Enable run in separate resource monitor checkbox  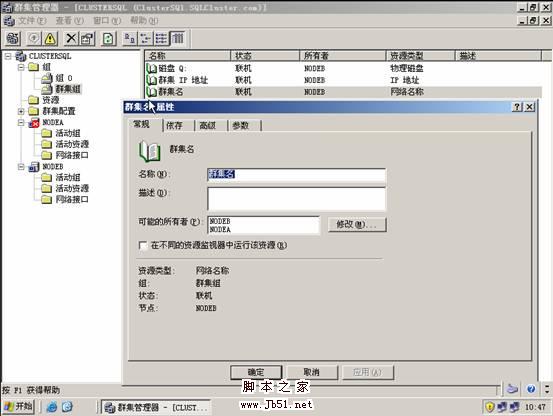142,245
